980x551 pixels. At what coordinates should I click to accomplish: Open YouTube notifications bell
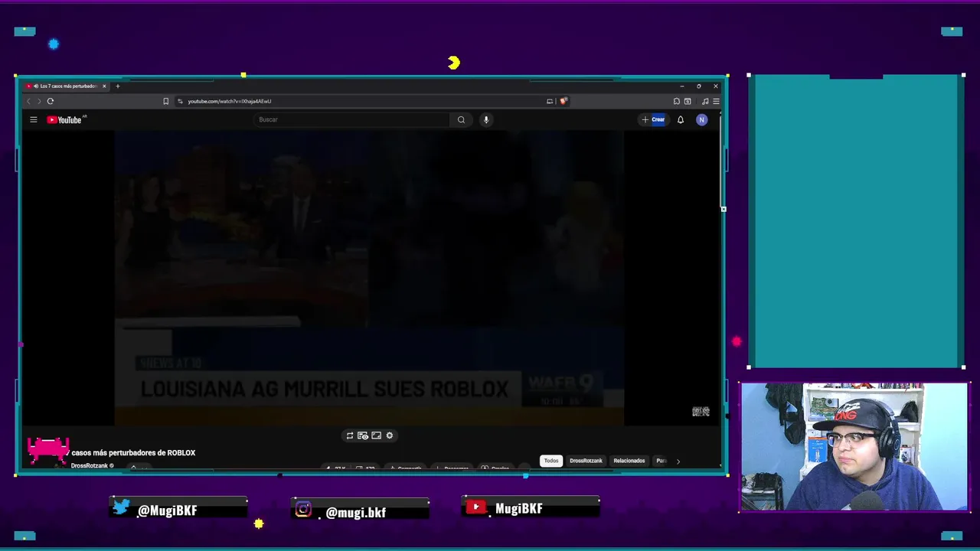pyautogui.click(x=681, y=119)
